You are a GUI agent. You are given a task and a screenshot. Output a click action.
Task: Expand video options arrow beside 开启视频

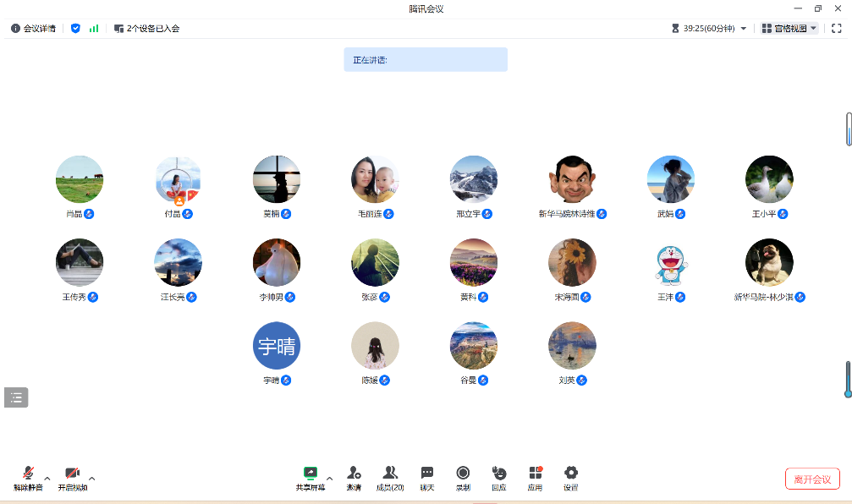click(x=91, y=478)
